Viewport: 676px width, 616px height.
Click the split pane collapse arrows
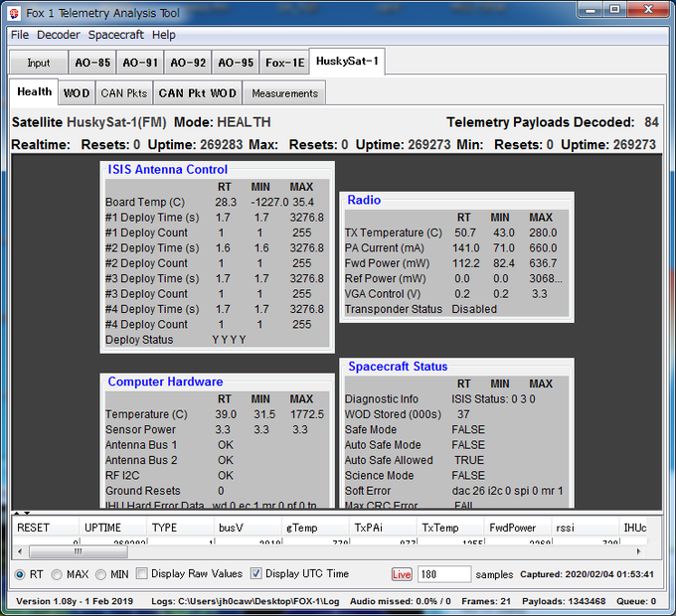click(22, 513)
